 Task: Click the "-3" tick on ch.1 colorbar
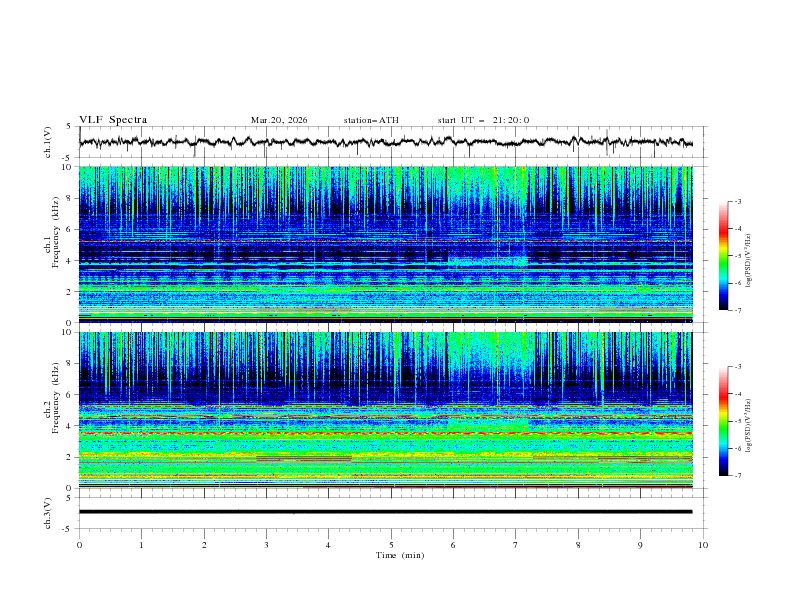click(738, 201)
